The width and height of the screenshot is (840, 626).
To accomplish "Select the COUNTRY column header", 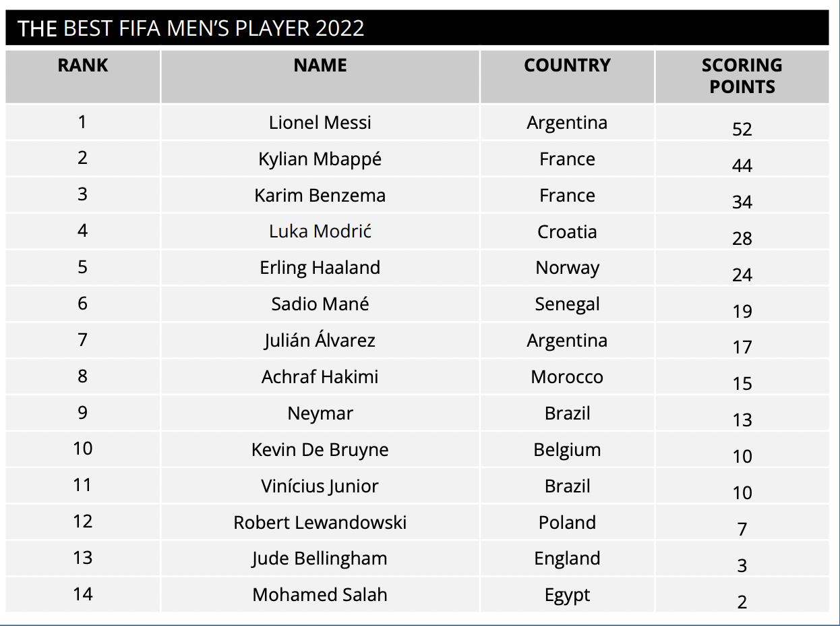I will coord(567,65).
